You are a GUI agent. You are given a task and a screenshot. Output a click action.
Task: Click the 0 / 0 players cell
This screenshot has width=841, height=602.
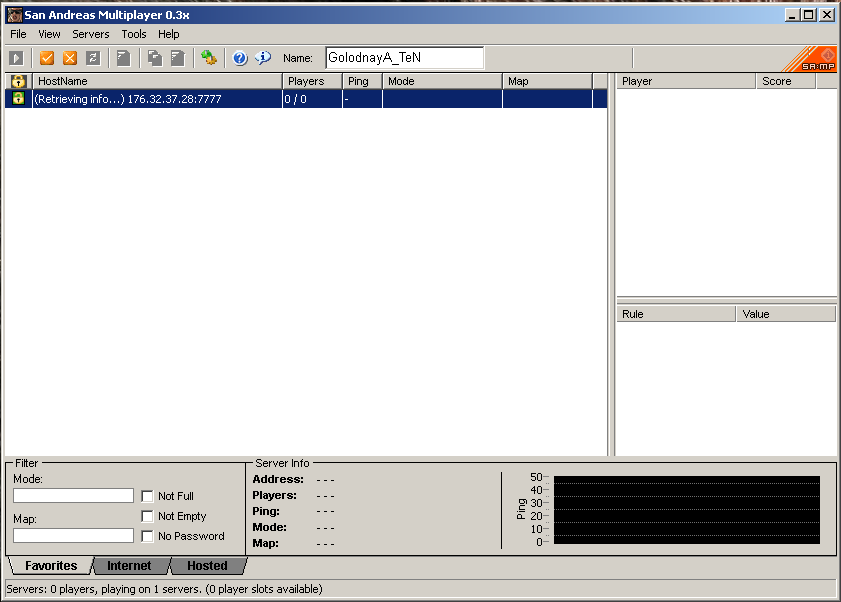(x=312, y=99)
